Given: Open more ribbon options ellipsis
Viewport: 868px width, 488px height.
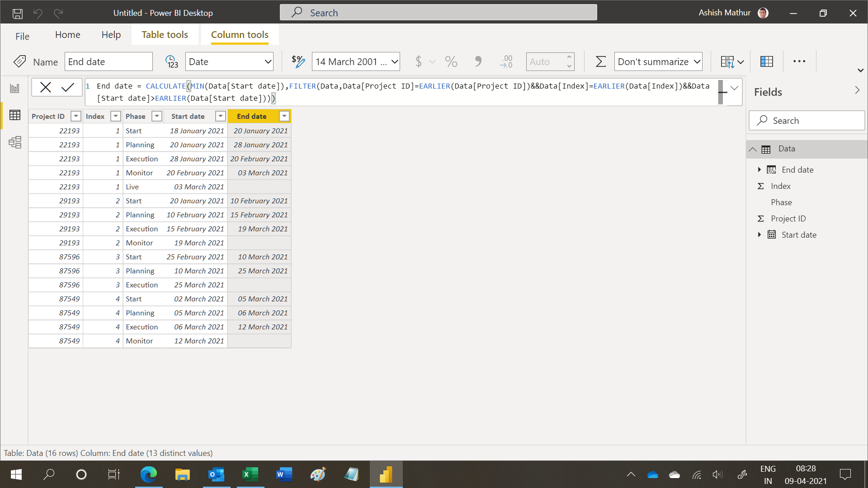Looking at the screenshot, I should click(x=799, y=61).
